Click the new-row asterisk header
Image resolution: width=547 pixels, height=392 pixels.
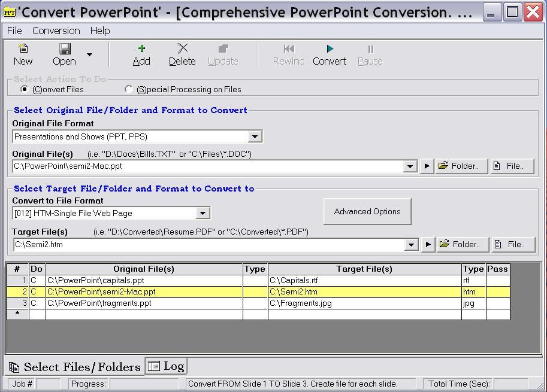click(x=17, y=314)
